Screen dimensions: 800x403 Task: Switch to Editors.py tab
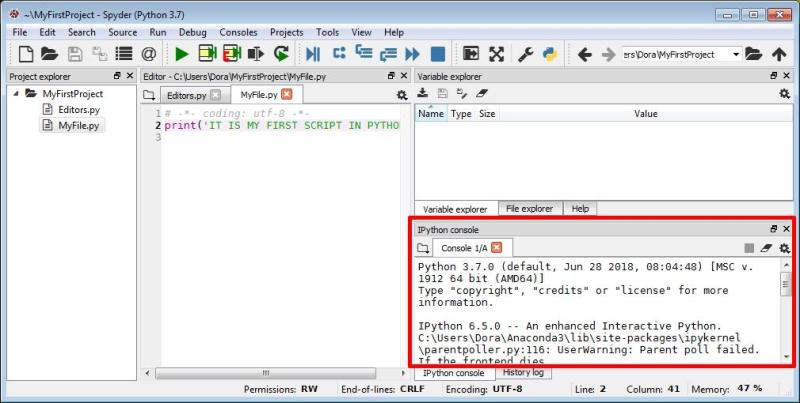(x=187, y=95)
